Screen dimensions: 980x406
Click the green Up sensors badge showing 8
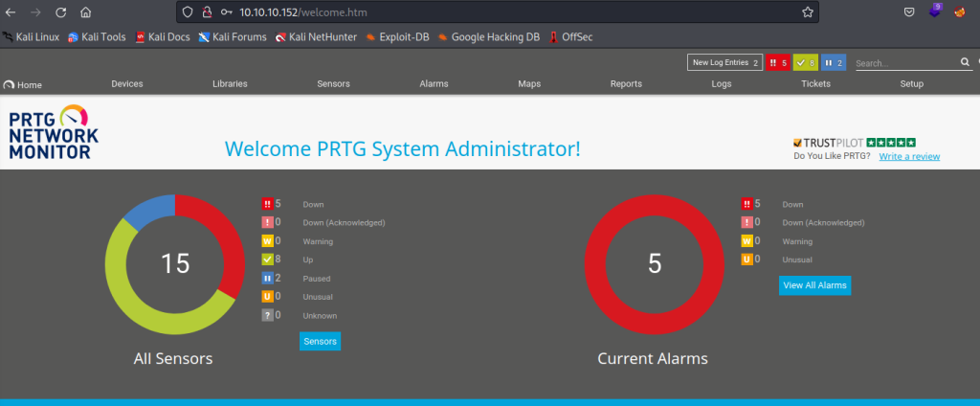[x=805, y=63]
